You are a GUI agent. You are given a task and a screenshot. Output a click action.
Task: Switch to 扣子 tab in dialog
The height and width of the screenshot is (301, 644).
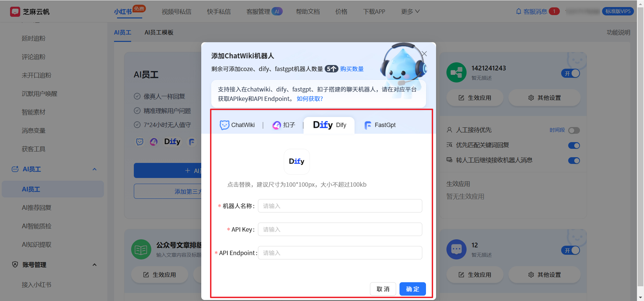(x=283, y=125)
